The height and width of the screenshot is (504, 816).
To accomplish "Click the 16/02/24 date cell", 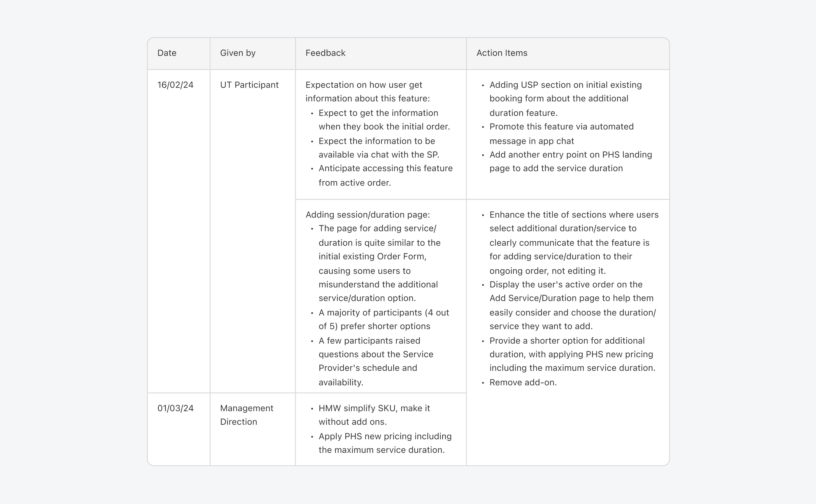I will click(x=175, y=85).
